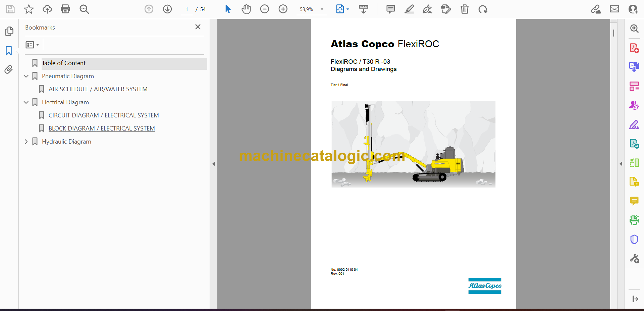
Task: Upload the file to cloud storage
Action: point(47,9)
